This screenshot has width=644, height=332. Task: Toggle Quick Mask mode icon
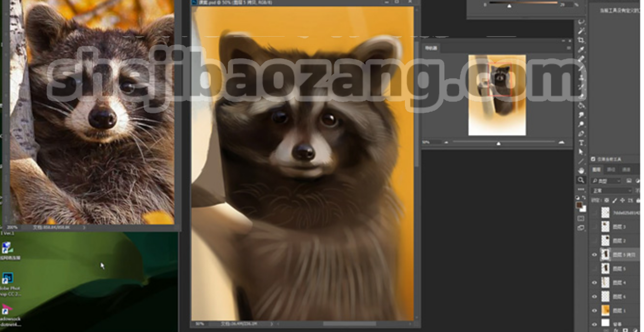[581, 218]
